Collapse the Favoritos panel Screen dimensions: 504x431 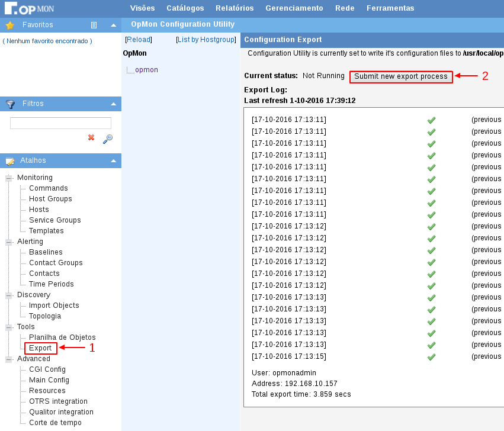[x=113, y=25]
